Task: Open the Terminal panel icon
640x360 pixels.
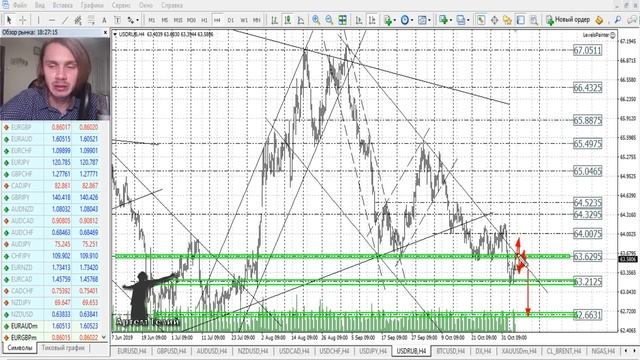Action: [x=520, y=20]
